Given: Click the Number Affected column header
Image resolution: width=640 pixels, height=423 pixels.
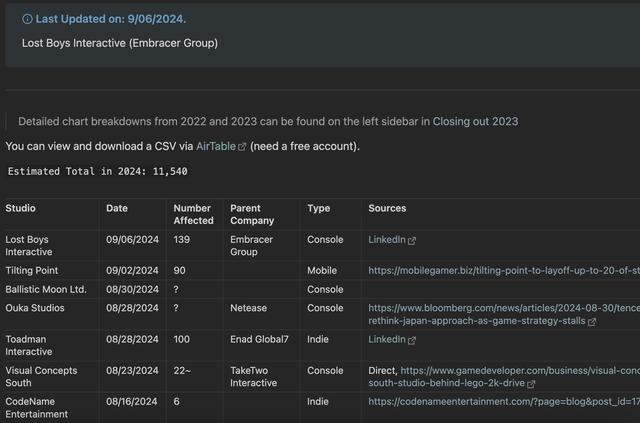Looking at the screenshot, I should click(x=193, y=214).
